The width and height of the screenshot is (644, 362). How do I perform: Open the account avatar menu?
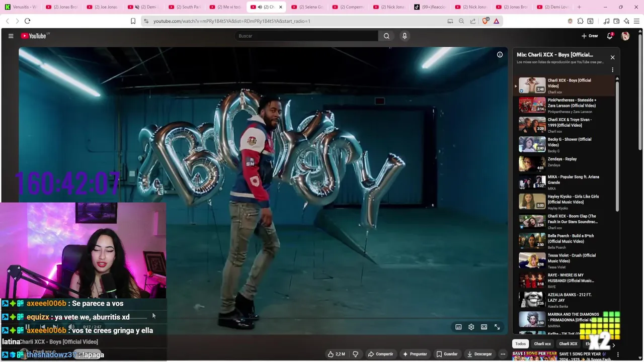click(625, 36)
